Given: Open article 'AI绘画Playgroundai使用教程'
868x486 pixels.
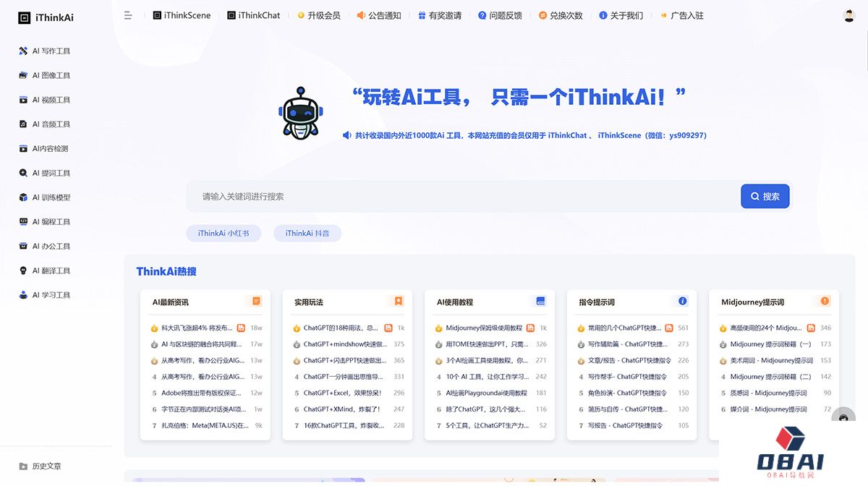Looking at the screenshot, I should pyautogui.click(x=487, y=393).
